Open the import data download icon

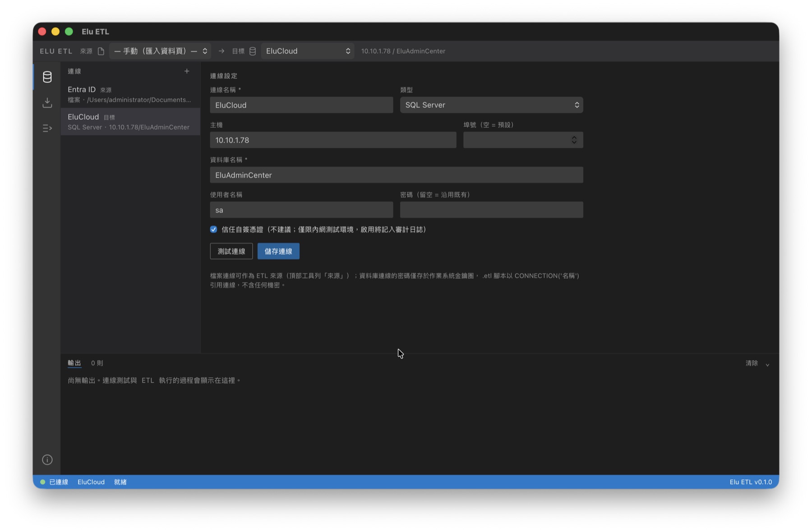47,103
